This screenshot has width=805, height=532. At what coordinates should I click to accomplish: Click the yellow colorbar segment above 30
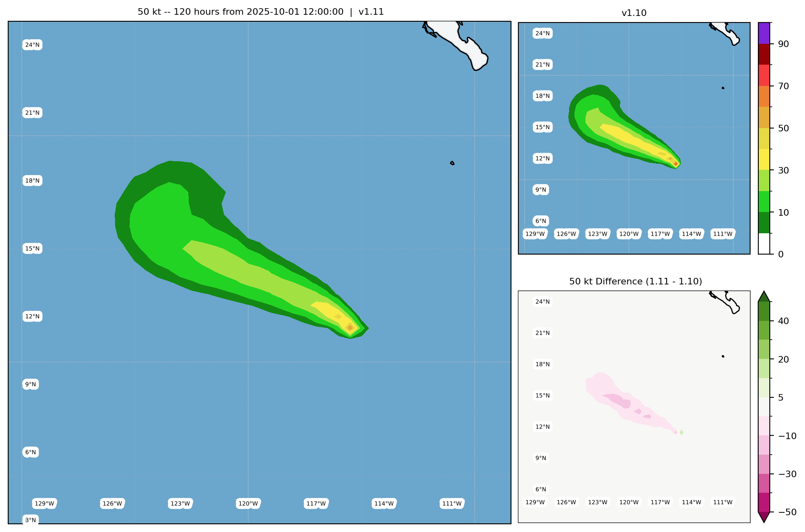764,159
